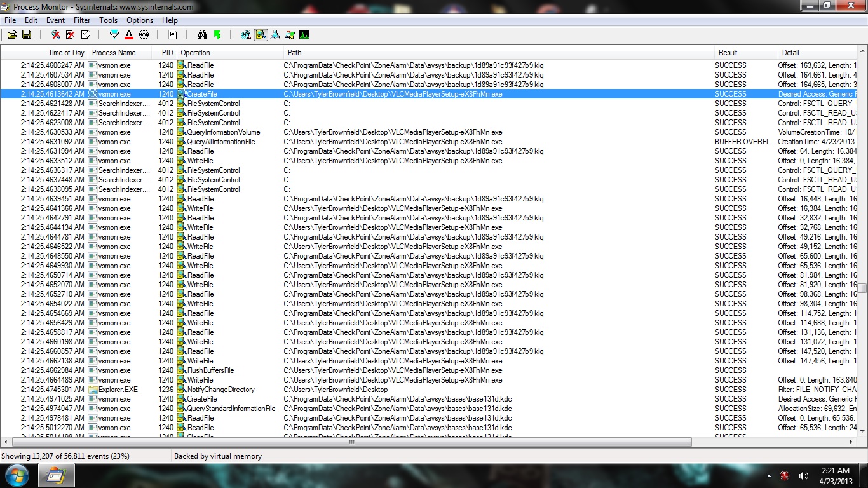Click the Path column header

pos(499,53)
